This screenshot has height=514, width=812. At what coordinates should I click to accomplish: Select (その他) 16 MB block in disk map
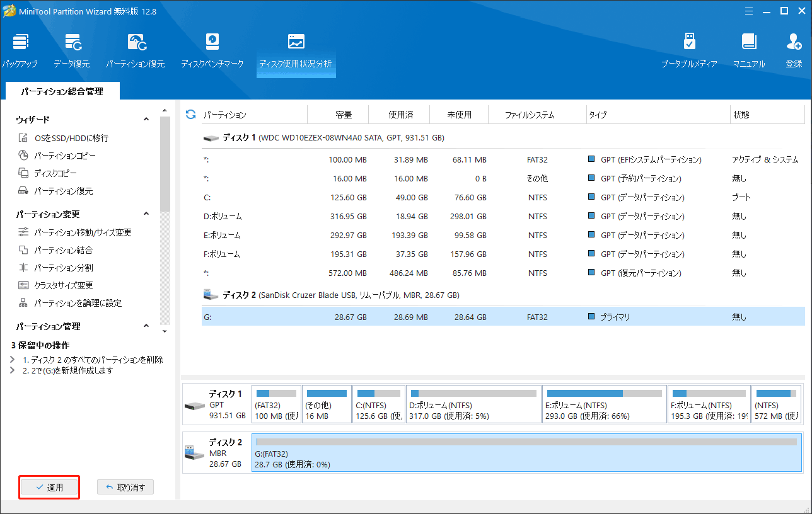[x=327, y=404]
